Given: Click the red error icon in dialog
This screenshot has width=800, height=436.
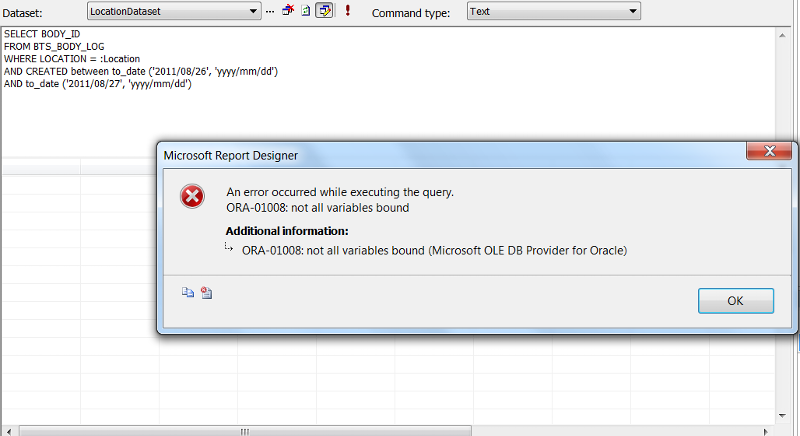Looking at the screenshot, I should click(192, 196).
